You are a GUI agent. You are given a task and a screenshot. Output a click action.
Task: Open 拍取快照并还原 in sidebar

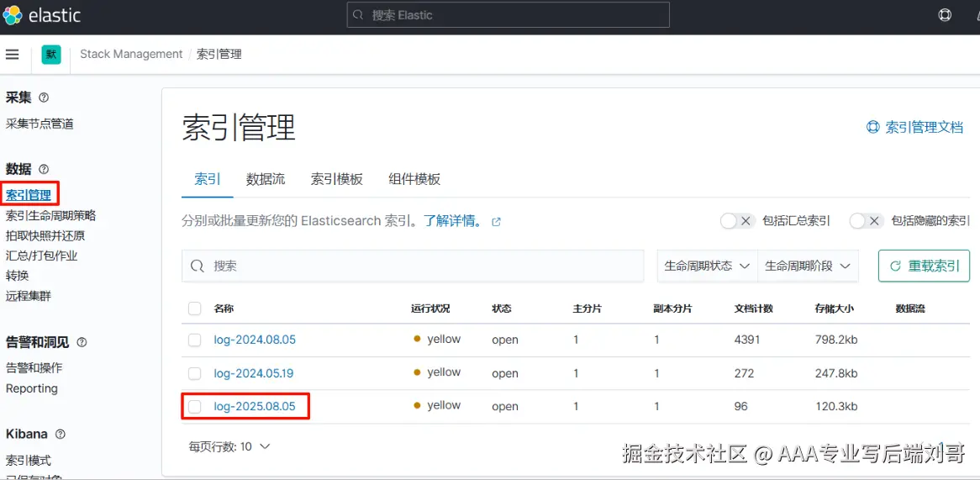pos(45,235)
